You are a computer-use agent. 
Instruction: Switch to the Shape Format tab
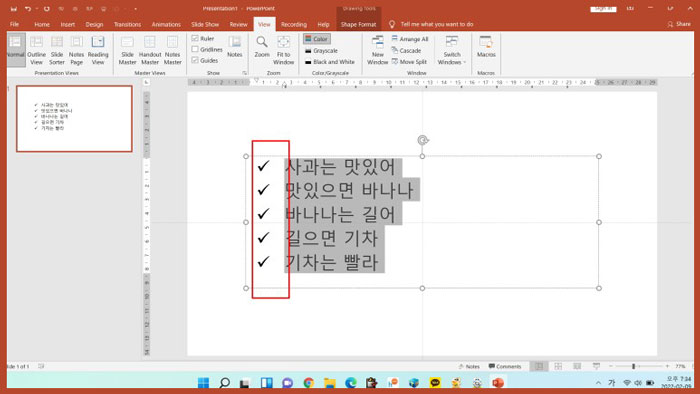358,25
